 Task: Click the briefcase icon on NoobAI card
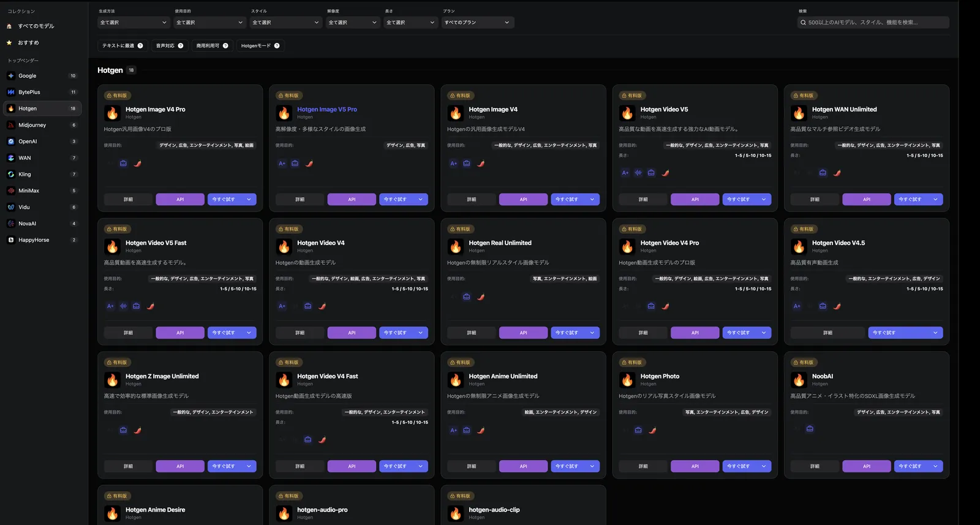click(x=810, y=429)
